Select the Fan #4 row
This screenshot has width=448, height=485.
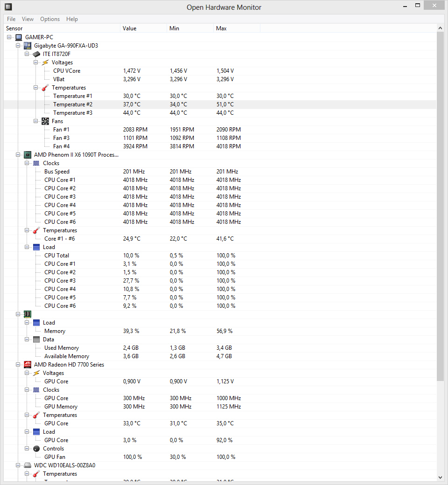[x=220, y=146]
